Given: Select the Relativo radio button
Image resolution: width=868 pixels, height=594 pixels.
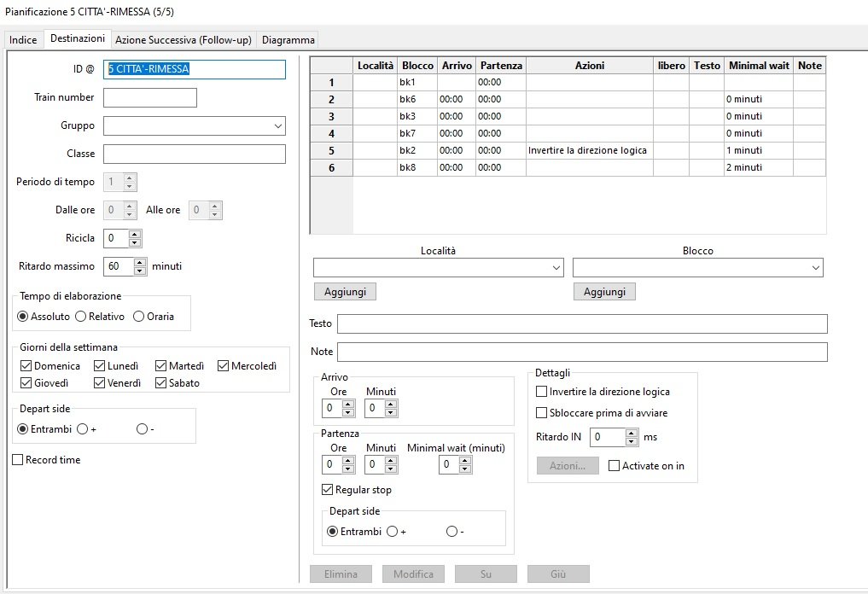Looking at the screenshot, I should [x=80, y=317].
